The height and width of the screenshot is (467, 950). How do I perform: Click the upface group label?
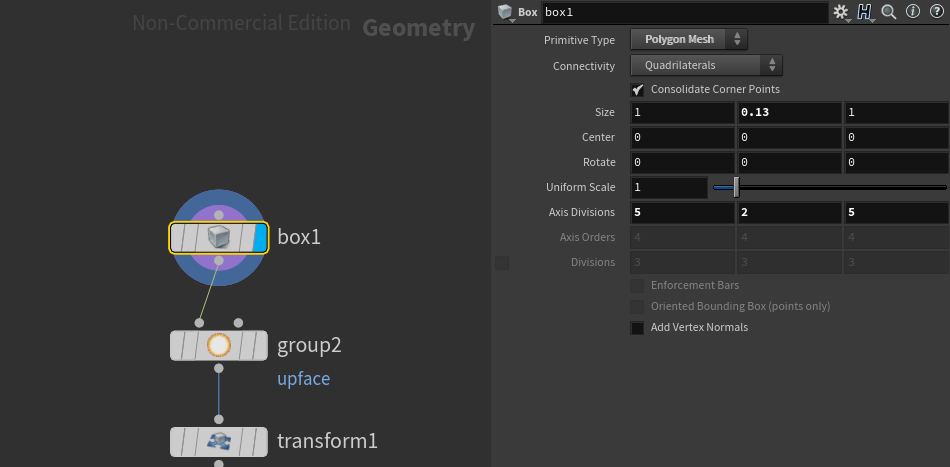point(303,379)
